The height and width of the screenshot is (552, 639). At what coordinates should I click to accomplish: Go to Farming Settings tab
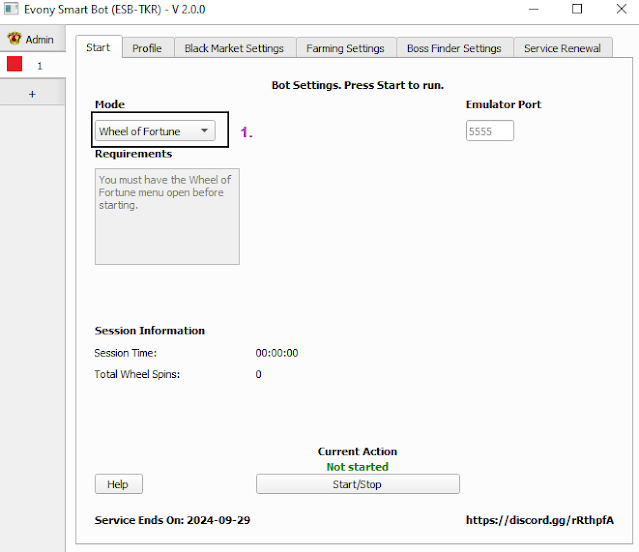tap(345, 48)
